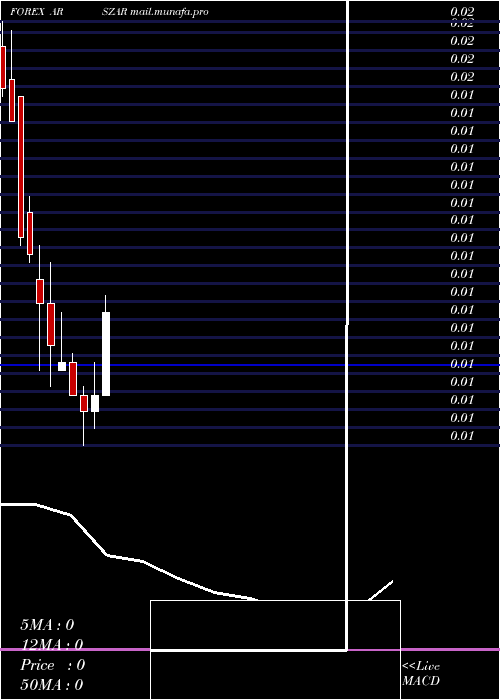Screen dimensions: 500x700
Task: Click the price label on the bright blue line
Action: (x=462, y=364)
